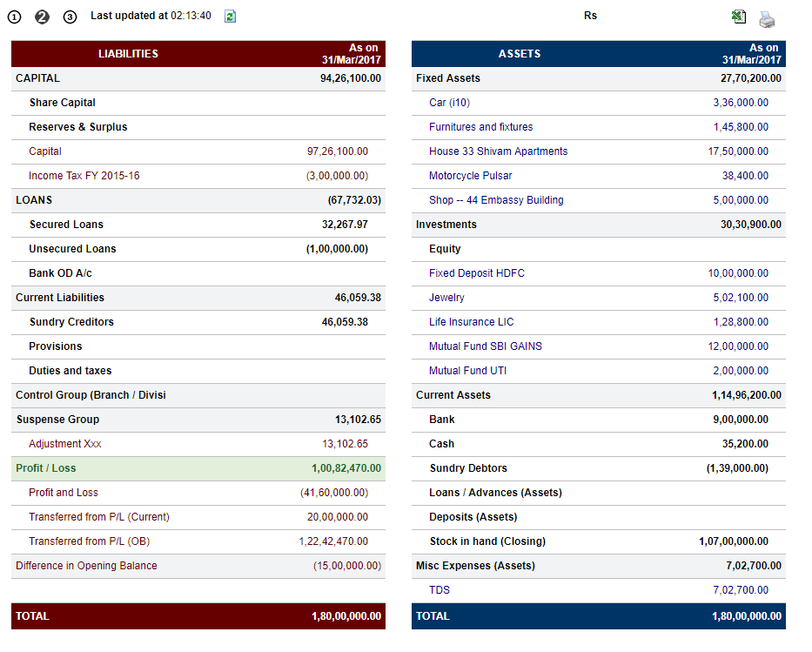Print report using the printer icon
Image resolution: width=812 pixels, height=652 pixels.
(767, 19)
